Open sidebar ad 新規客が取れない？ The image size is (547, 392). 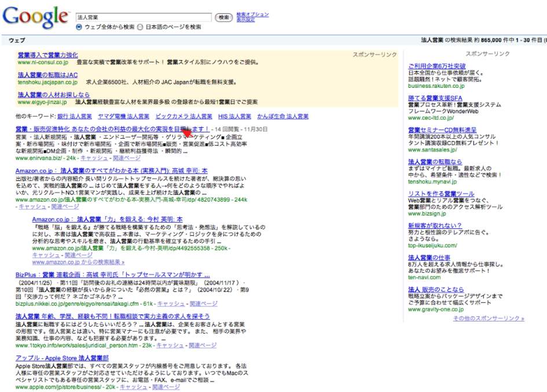click(435, 226)
